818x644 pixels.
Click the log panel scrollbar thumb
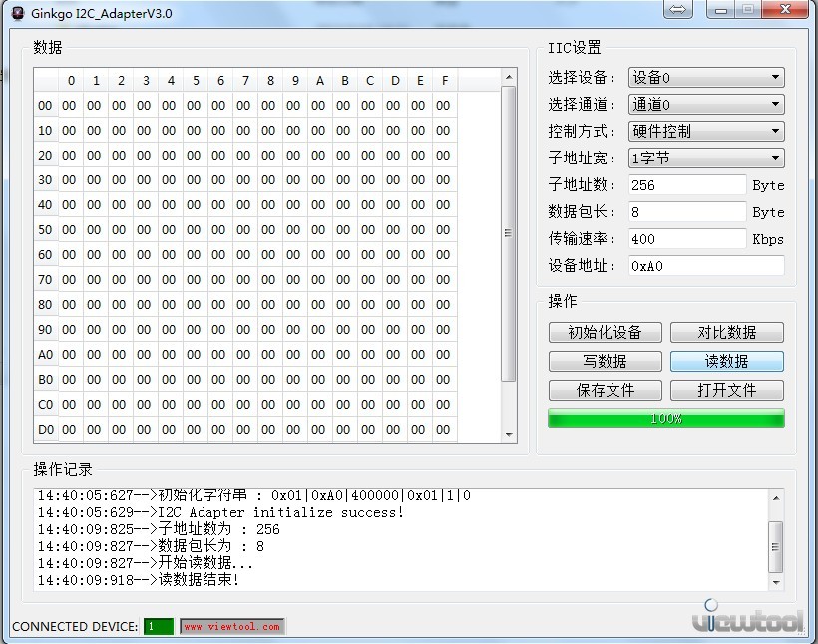776,547
